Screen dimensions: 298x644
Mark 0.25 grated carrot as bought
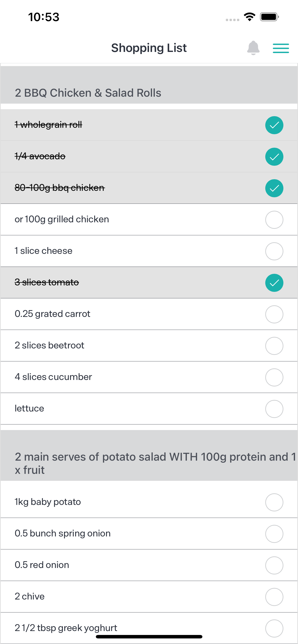pyautogui.click(x=274, y=314)
